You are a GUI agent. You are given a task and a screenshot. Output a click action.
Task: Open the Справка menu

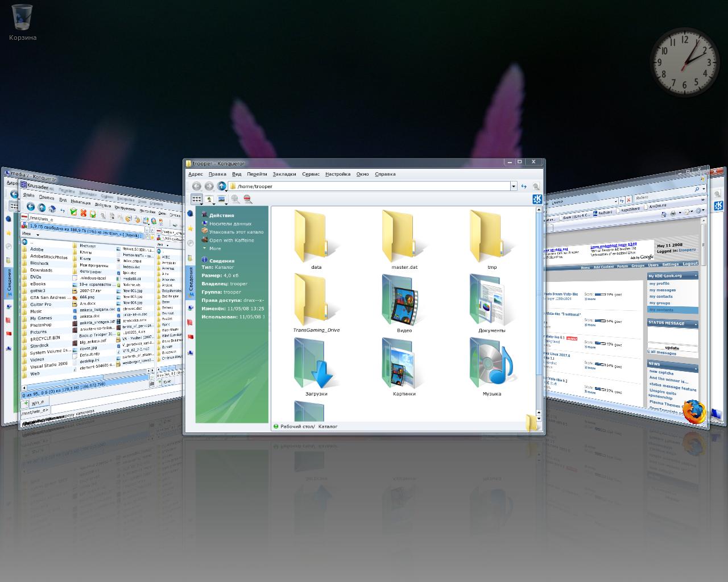tap(386, 174)
